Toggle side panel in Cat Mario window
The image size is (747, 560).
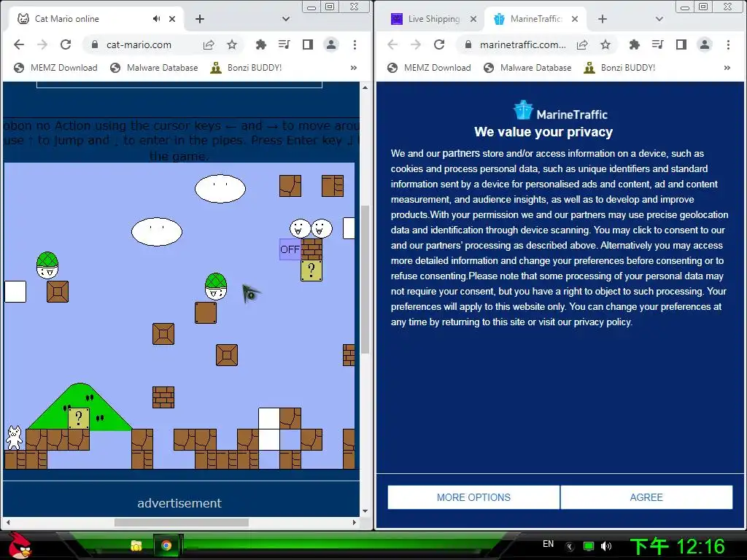[x=308, y=44]
